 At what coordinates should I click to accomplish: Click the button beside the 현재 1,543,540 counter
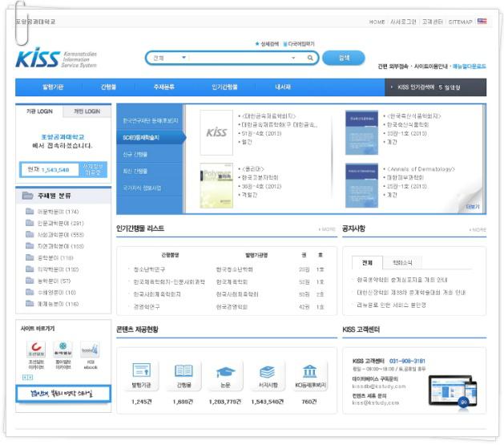click(93, 169)
